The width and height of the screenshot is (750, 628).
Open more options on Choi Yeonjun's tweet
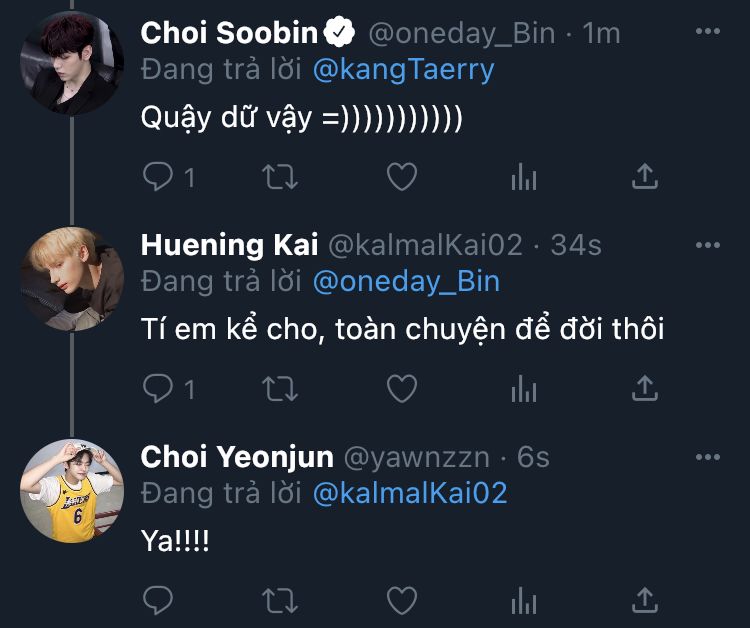(x=707, y=457)
